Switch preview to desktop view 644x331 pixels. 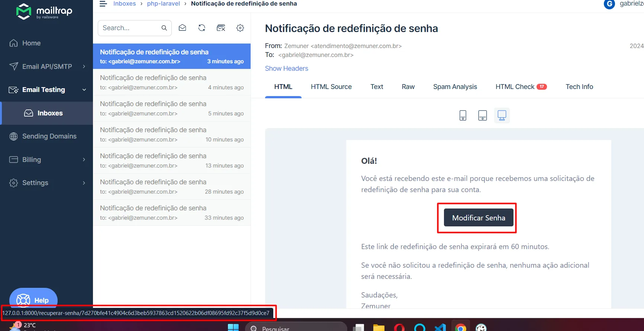502,115
